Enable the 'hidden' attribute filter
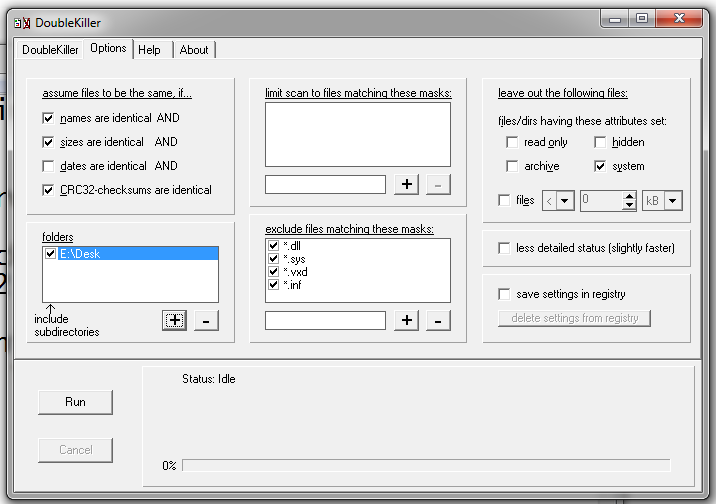This screenshot has height=504, width=716. pos(600,142)
